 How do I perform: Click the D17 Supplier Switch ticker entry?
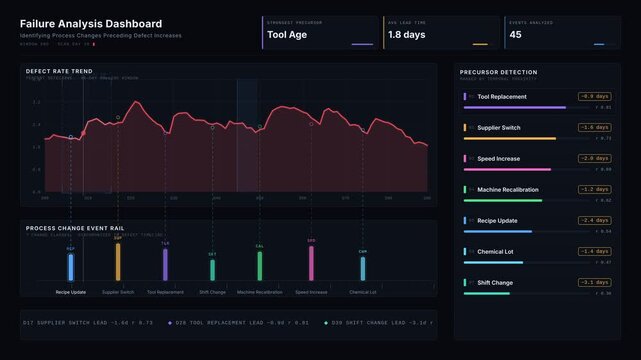tap(88, 323)
